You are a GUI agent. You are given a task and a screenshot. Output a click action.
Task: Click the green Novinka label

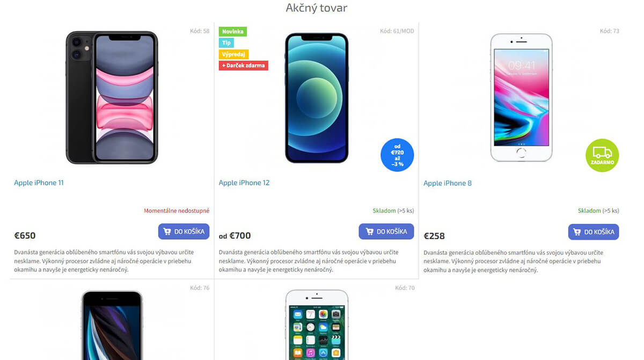pos(233,32)
